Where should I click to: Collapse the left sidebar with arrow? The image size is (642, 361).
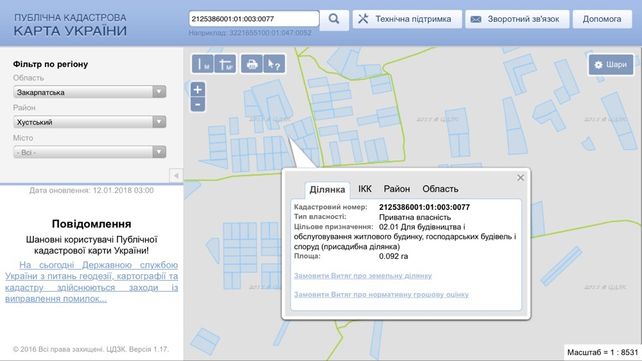[x=176, y=176]
